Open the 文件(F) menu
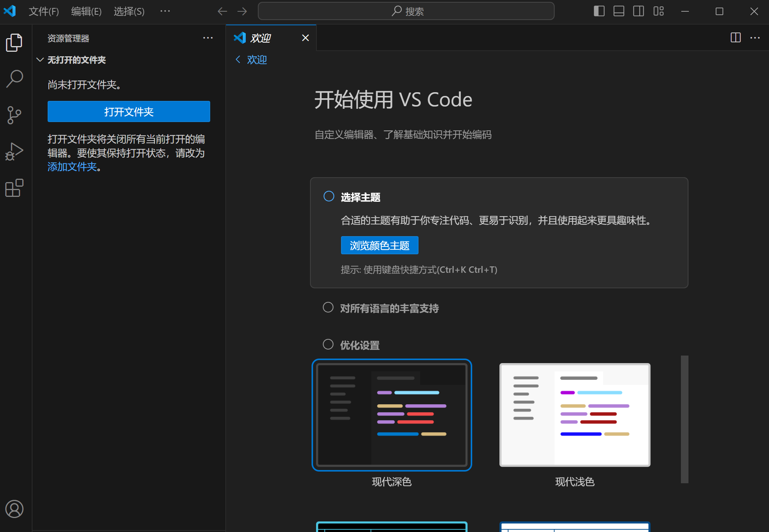 tap(44, 11)
